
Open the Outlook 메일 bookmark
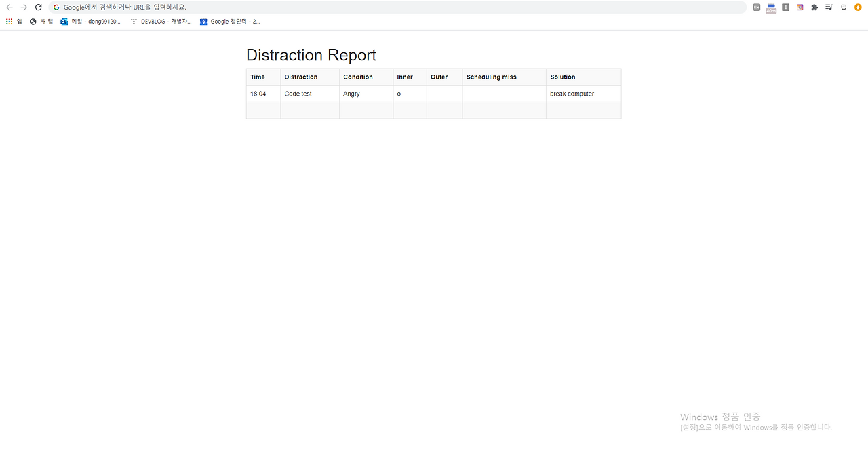[x=91, y=22]
